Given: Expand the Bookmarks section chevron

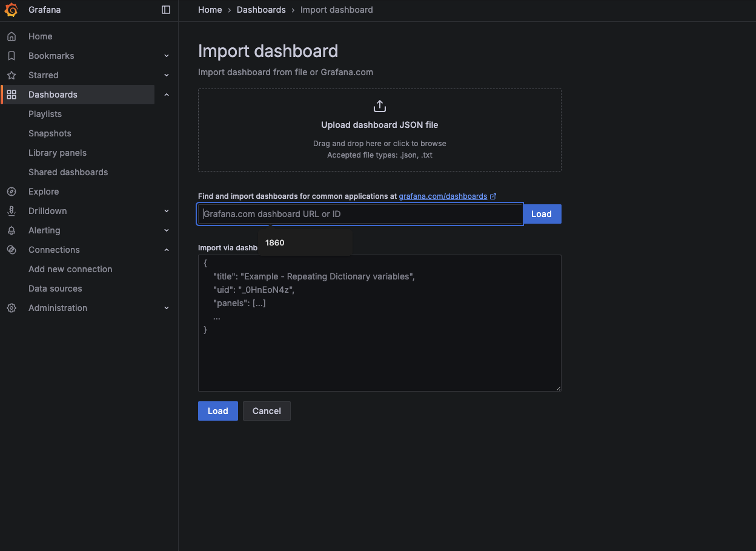Looking at the screenshot, I should (x=167, y=56).
